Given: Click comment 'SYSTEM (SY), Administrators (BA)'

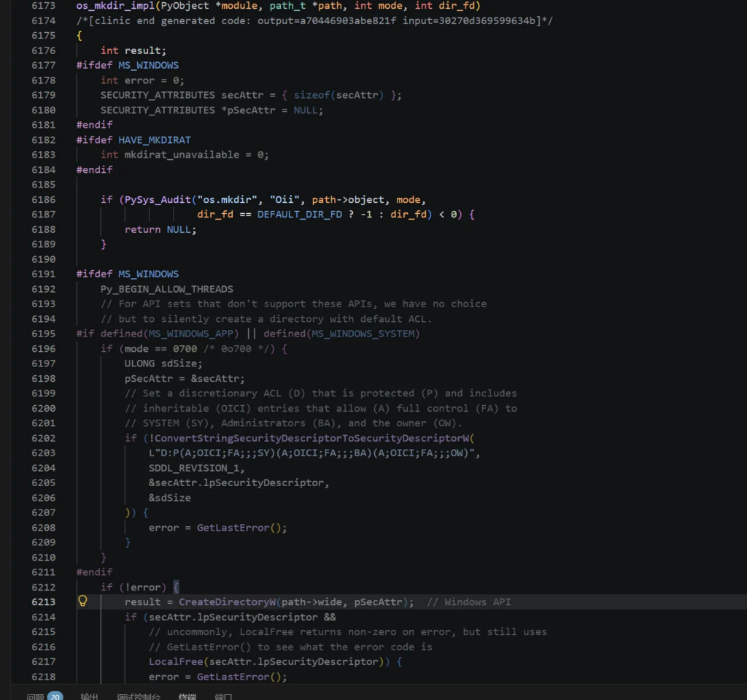Looking at the screenshot, I should [293, 423].
